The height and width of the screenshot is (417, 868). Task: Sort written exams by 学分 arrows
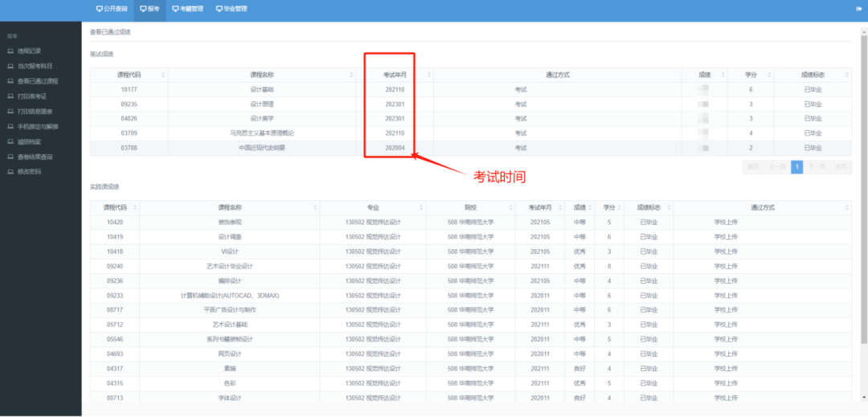(767, 75)
